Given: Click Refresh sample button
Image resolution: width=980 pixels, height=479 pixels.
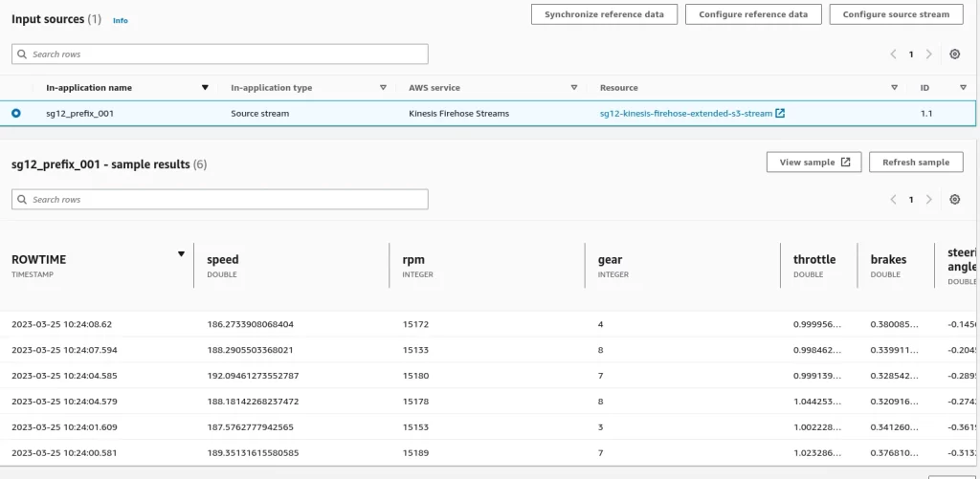Looking at the screenshot, I should (x=916, y=163).
